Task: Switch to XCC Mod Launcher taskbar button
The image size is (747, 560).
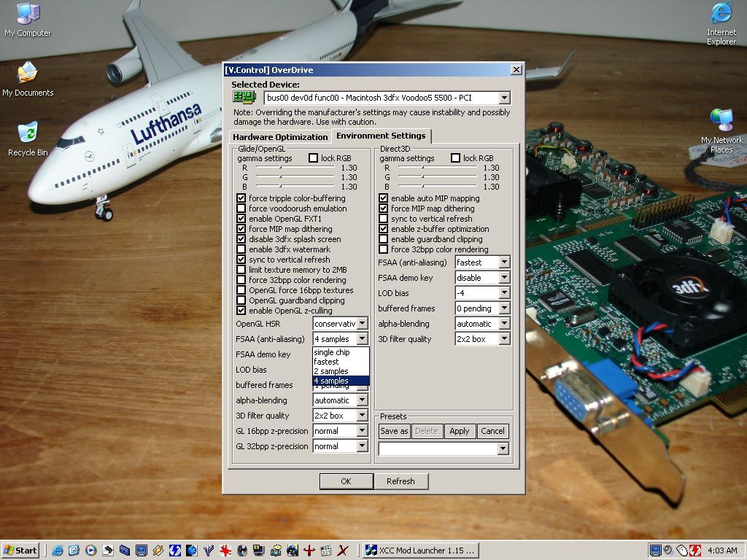Action: pos(420,551)
